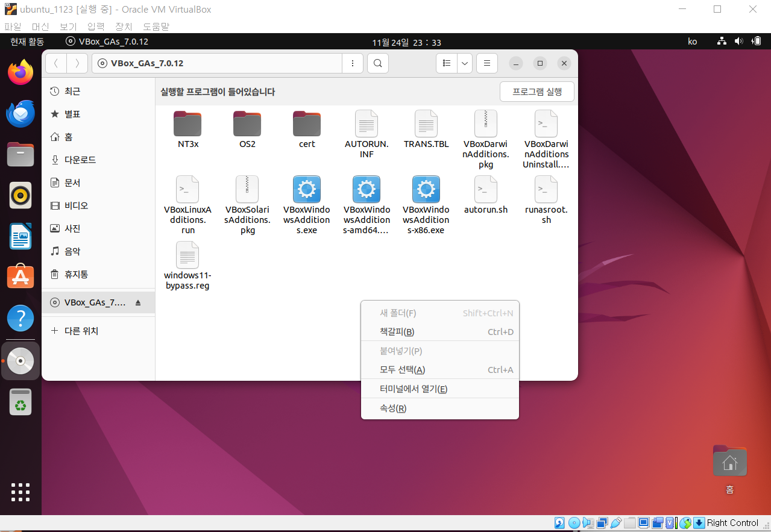The image size is (771, 532).
Task: Show applications grid in dock
Action: tap(20, 492)
